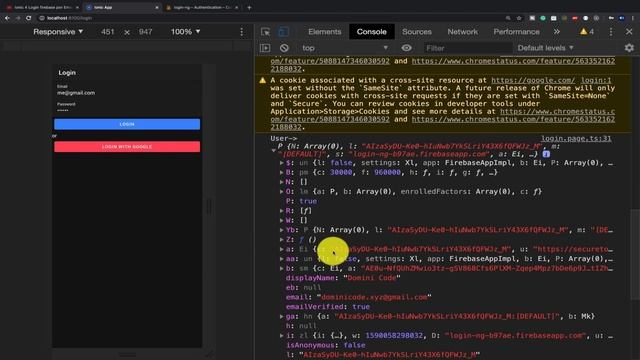Expand the R: [ƒ] property
Image resolution: width=640 pixels, height=360 pixels.
(282, 211)
